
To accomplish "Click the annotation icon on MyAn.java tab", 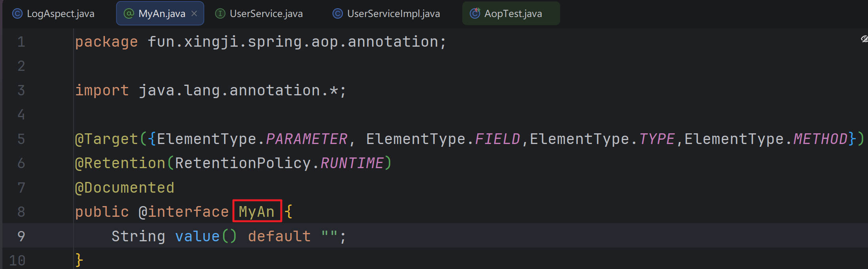I will (x=129, y=14).
